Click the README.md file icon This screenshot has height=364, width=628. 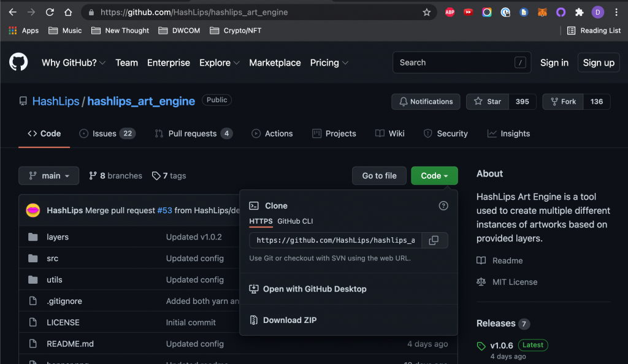coord(33,344)
